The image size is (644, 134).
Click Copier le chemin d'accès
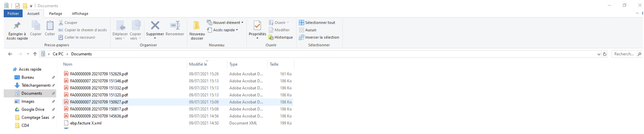pos(83,30)
